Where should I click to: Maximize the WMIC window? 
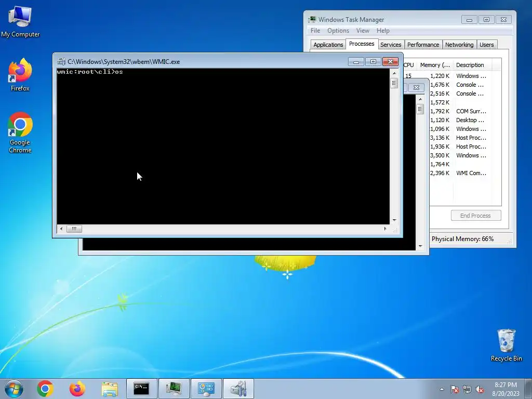[373, 61]
